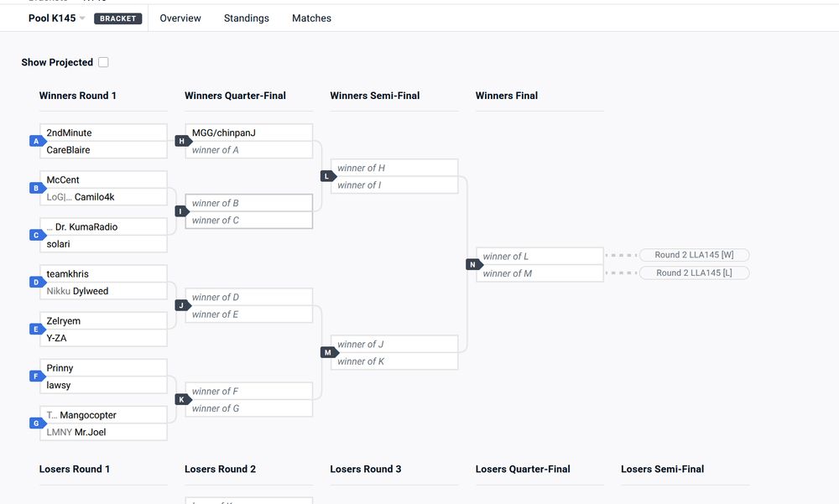Click match A badge icon
This screenshot has width=839, height=504.
(36, 141)
